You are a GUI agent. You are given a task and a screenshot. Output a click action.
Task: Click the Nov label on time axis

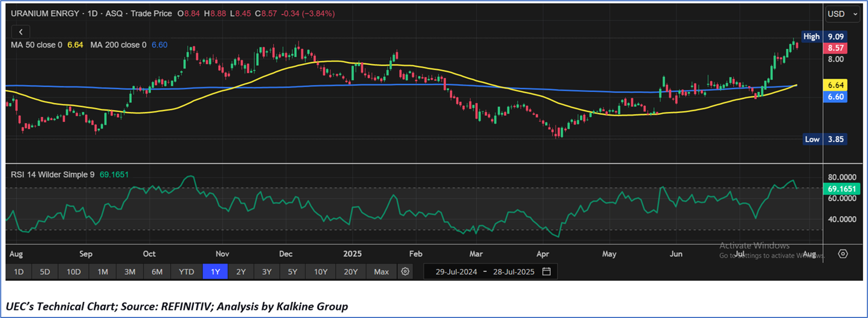click(222, 254)
